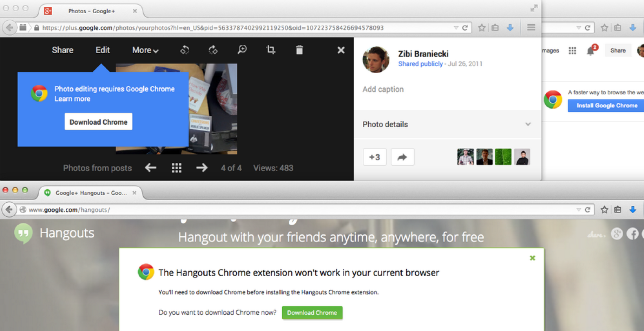Click the green leaf avatar among +1 users
Viewport: 644px width, 331px height.
(503, 157)
